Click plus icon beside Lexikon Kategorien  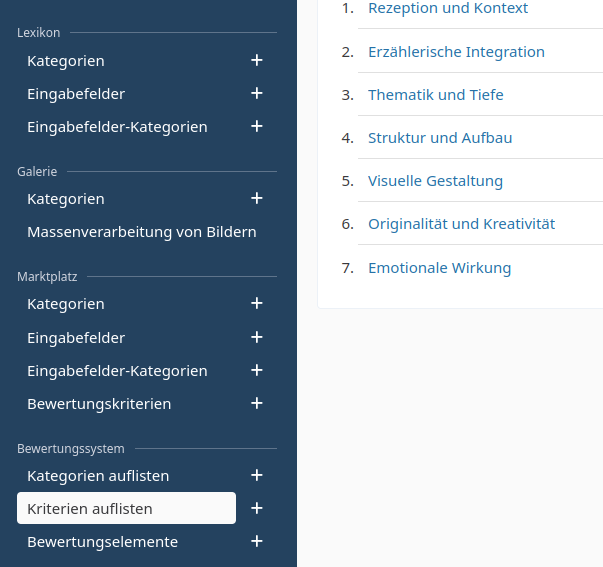(x=257, y=61)
